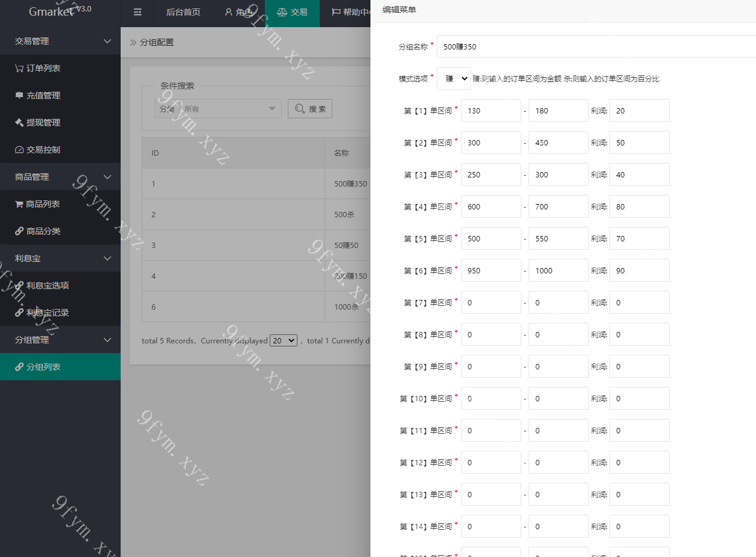Viewport: 756px width, 557px height.
Task: Open the 帮助中心 top menu
Action: pos(350,12)
